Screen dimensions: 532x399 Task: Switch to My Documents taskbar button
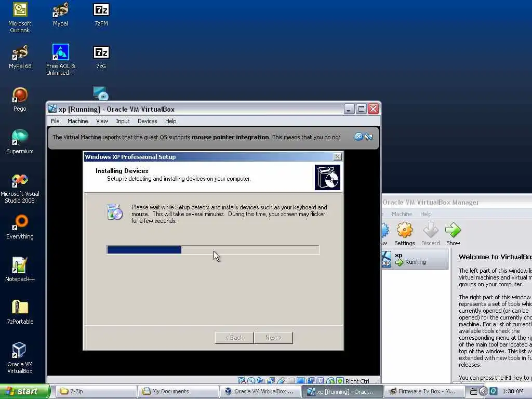click(x=179, y=391)
